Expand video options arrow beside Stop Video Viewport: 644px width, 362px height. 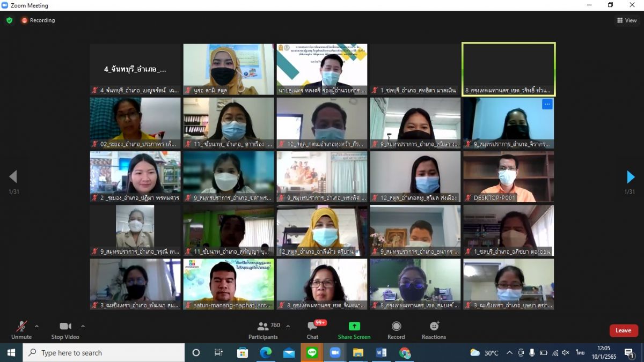[x=83, y=326]
